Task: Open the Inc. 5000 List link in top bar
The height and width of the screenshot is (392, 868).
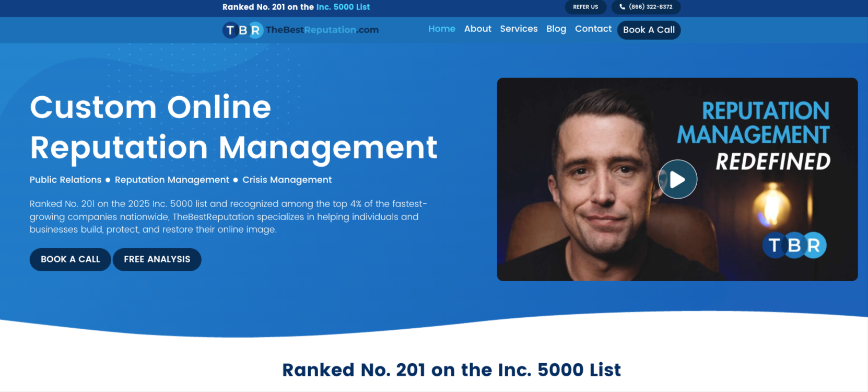Action: [343, 7]
